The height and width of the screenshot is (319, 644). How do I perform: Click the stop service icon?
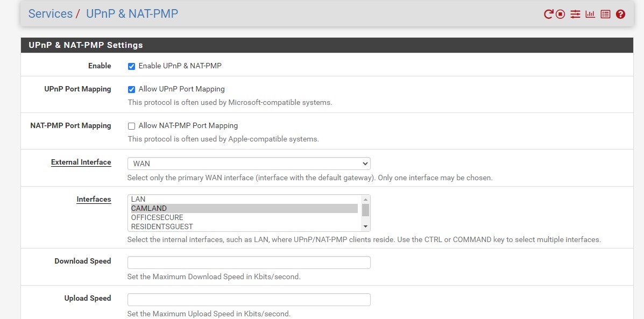coord(560,15)
